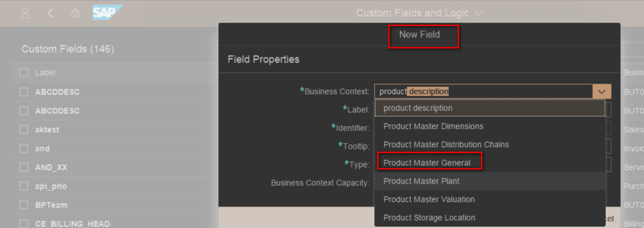Select the api_prio row checkbox
The width and height of the screenshot is (644, 228).
click(24, 186)
